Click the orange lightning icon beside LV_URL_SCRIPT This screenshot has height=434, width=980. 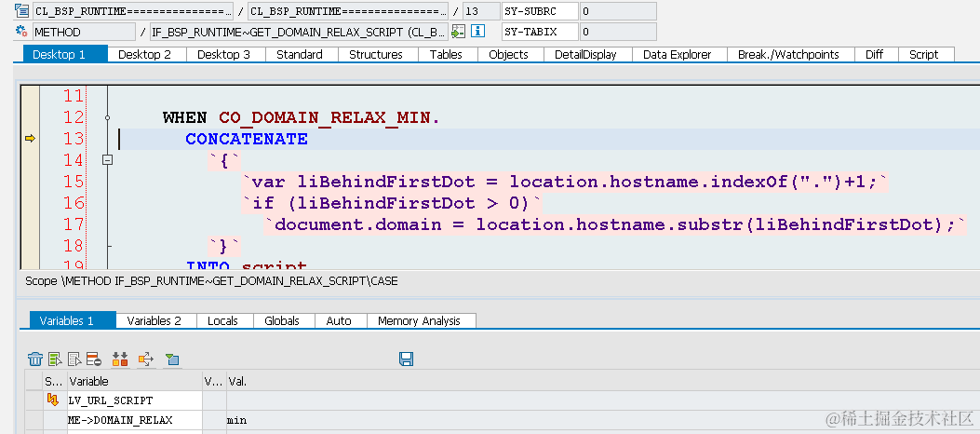click(x=53, y=400)
